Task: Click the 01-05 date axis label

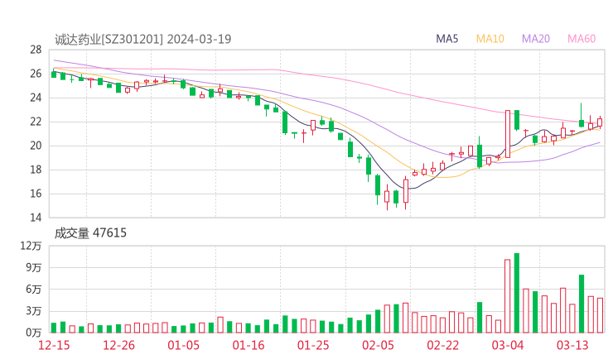Action: 183,345
